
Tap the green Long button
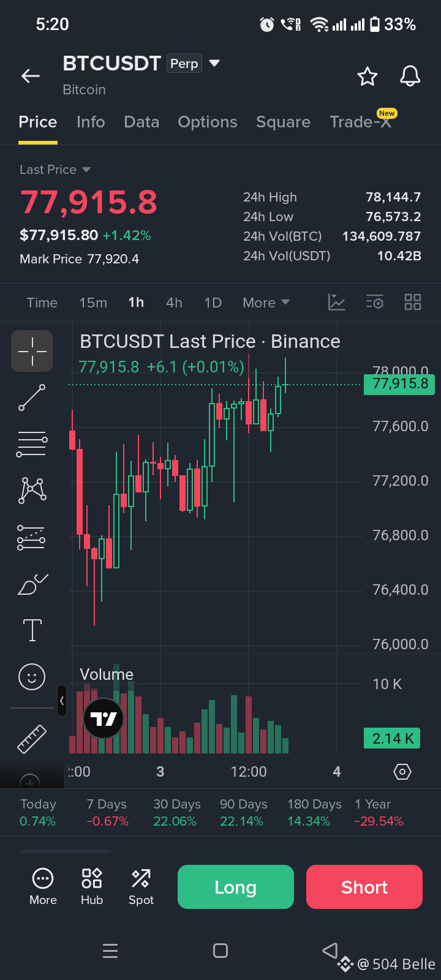pos(236,887)
